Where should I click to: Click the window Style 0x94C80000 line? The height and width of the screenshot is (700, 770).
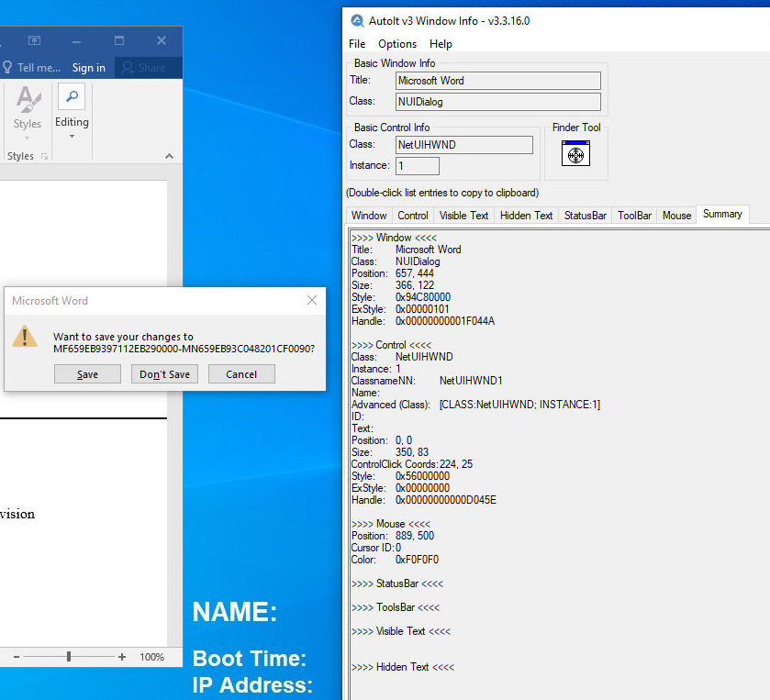[x=401, y=297]
